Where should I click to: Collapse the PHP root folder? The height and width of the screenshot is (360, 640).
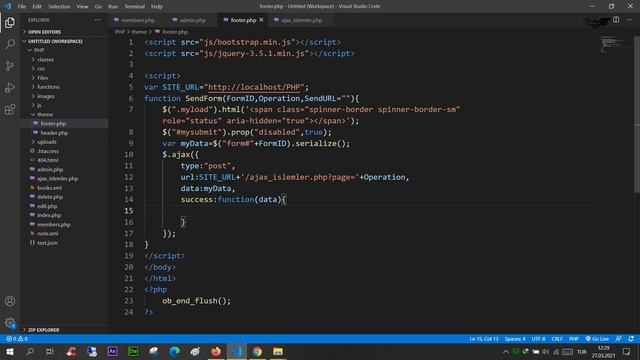coord(39,50)
